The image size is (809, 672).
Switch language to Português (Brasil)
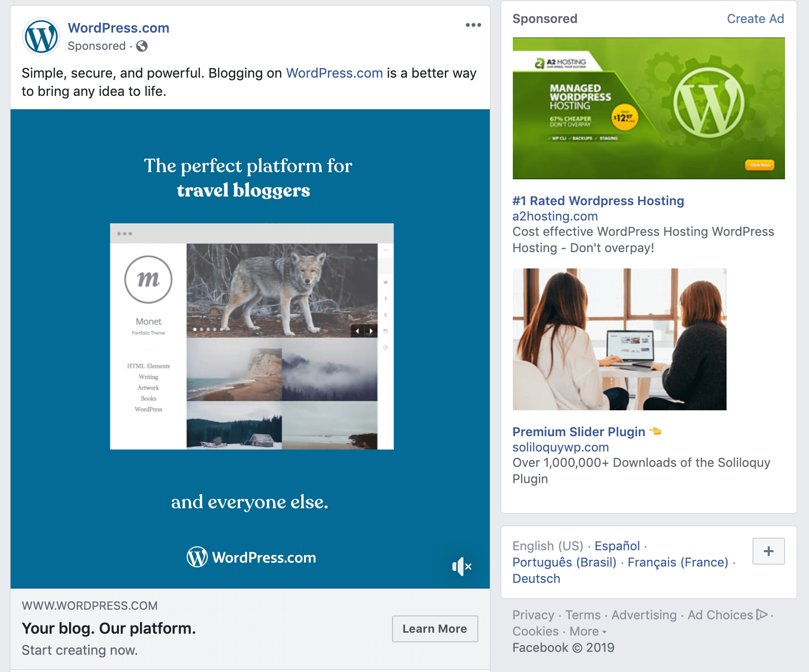coord(565,562)
